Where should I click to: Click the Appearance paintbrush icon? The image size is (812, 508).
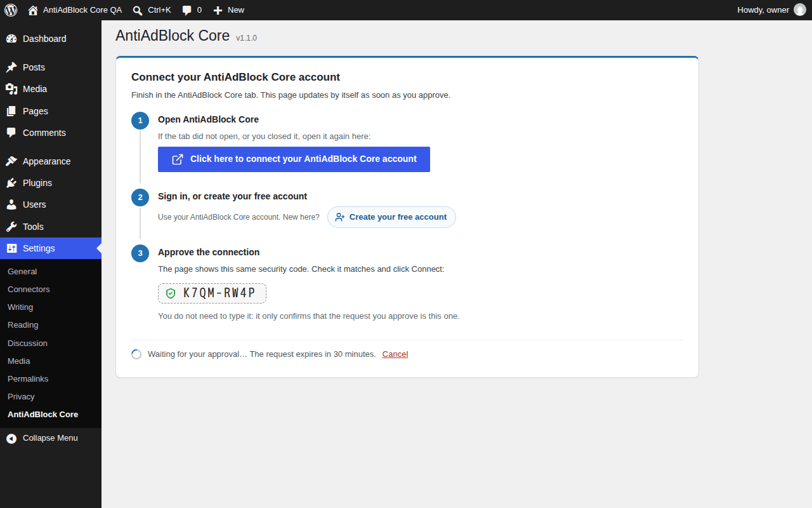coord(11,161)
